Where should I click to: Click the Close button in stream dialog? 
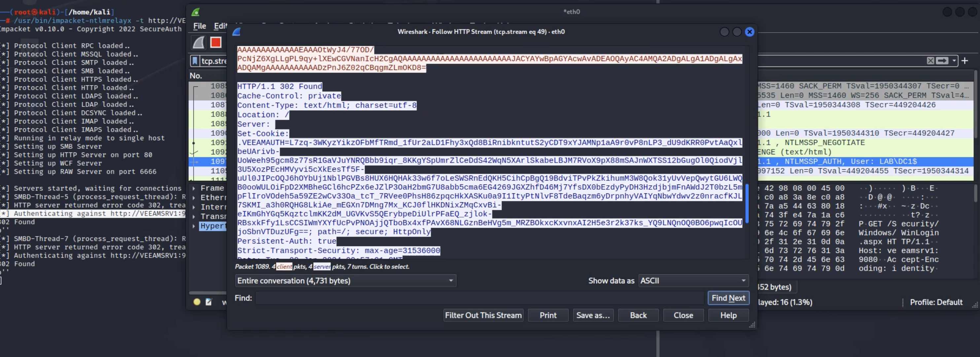683,315
